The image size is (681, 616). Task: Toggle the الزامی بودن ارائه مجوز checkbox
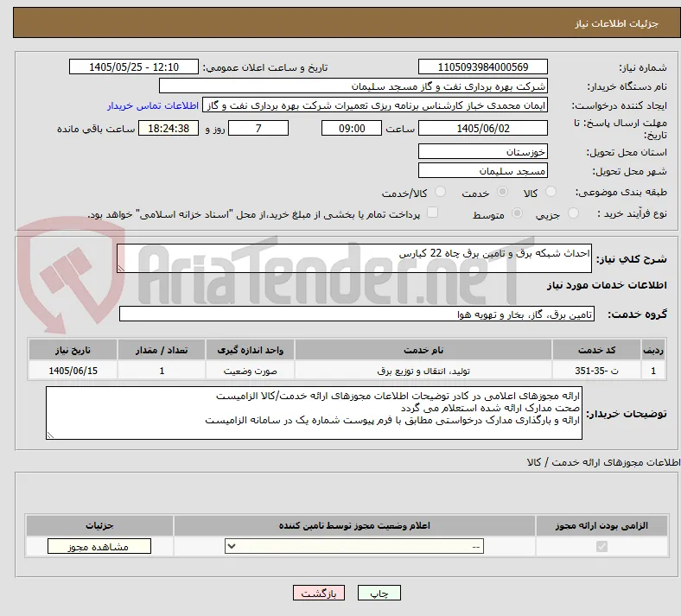(x=601, y=546)
